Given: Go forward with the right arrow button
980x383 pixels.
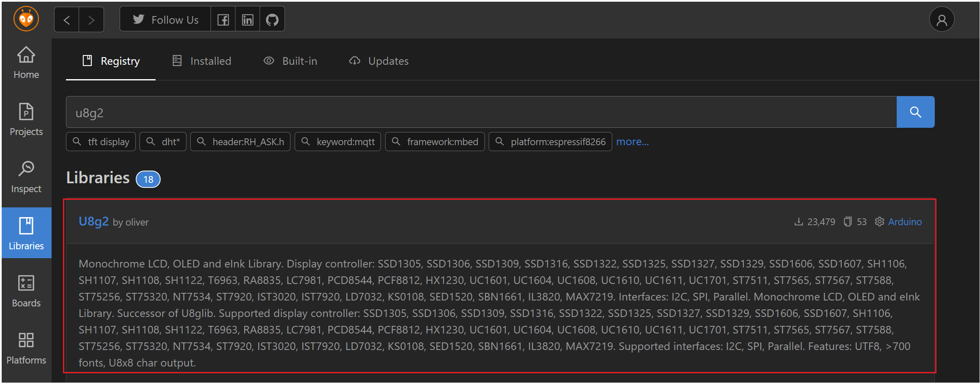Looking at the screenshot, I should tap(91, 20).
